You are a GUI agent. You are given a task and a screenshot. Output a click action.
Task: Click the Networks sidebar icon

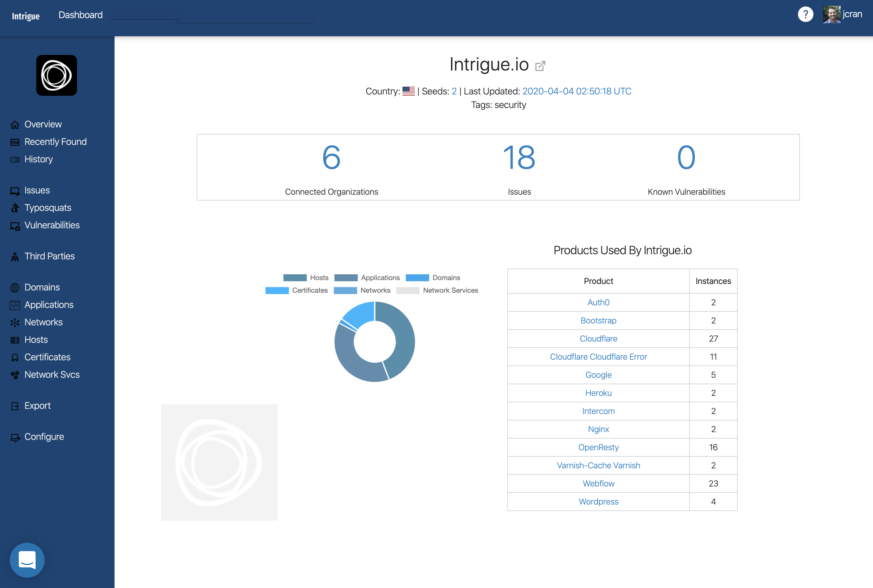(x=15, y=322)
